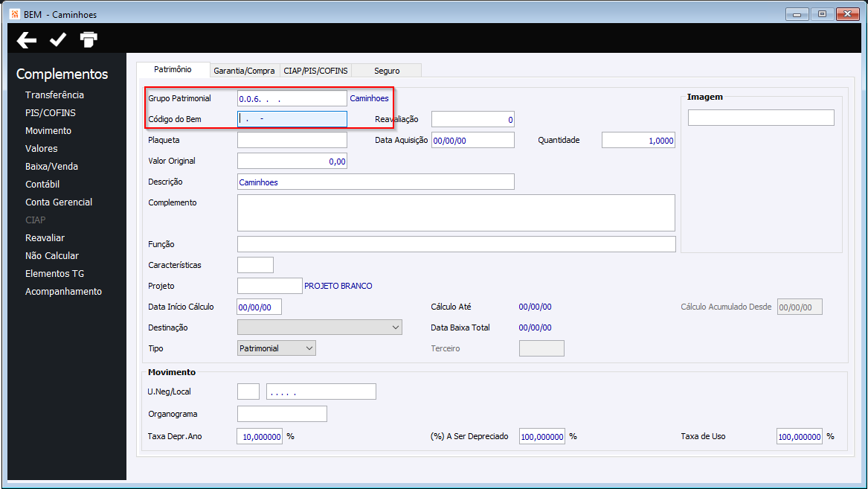Click the printer icon in toolbar
This screenshot has width=868, height=489.
coord(89,39)
